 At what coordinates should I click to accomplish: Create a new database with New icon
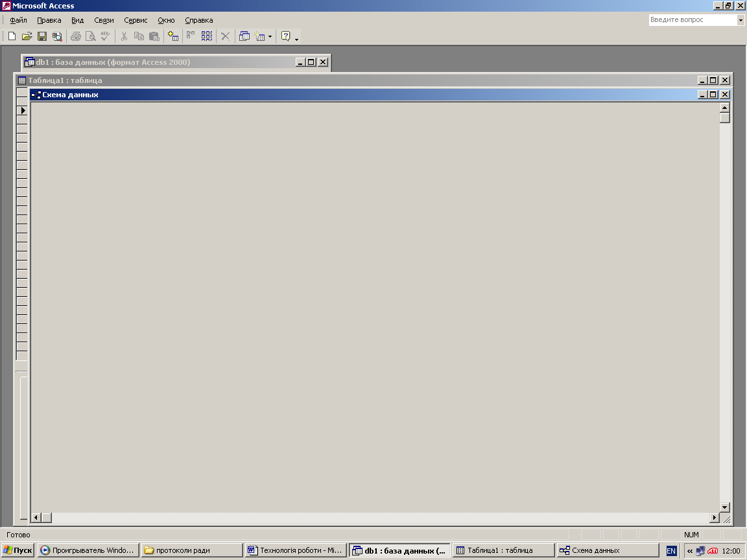click(12, 36)
